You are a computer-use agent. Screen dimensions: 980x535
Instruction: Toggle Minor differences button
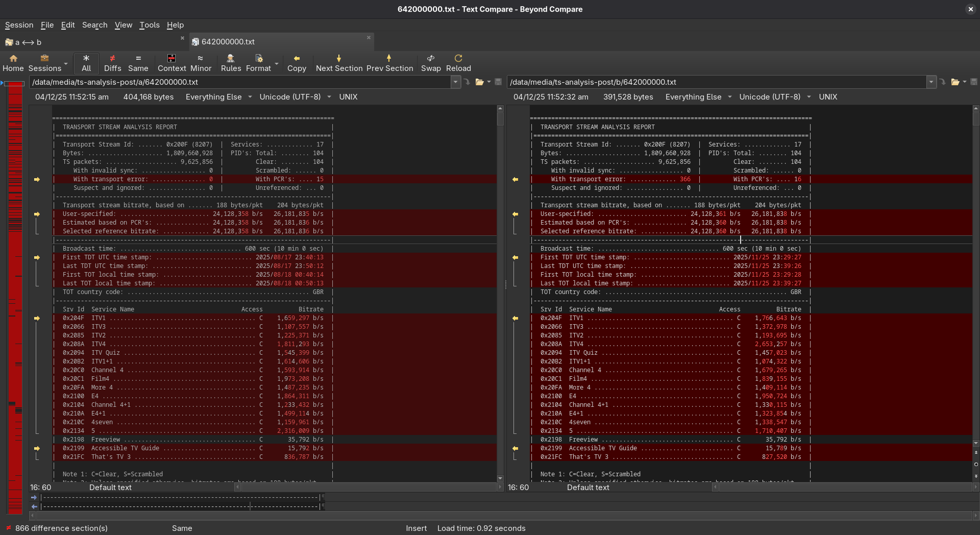pos(201,63)
